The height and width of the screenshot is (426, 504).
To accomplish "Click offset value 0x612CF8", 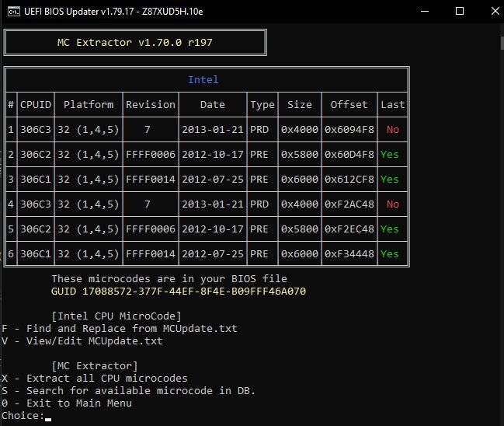I will pos(349,180).
